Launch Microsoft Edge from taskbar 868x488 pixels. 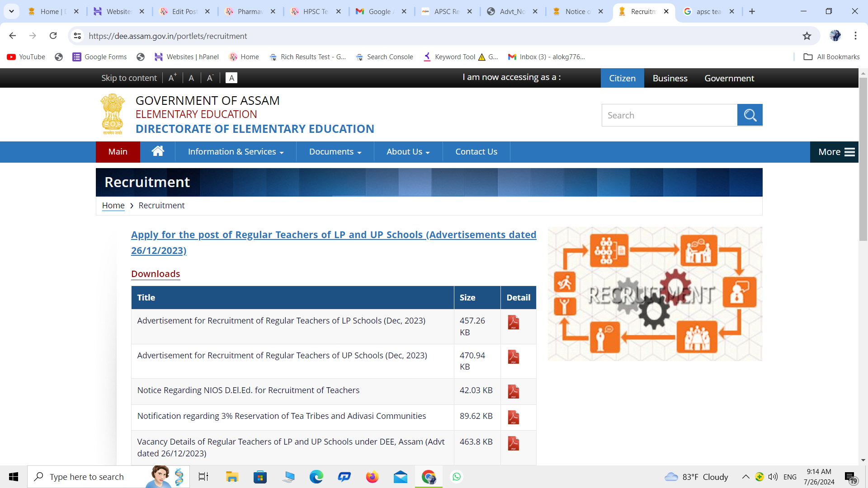pyautogui.click(x=316, y=477)
